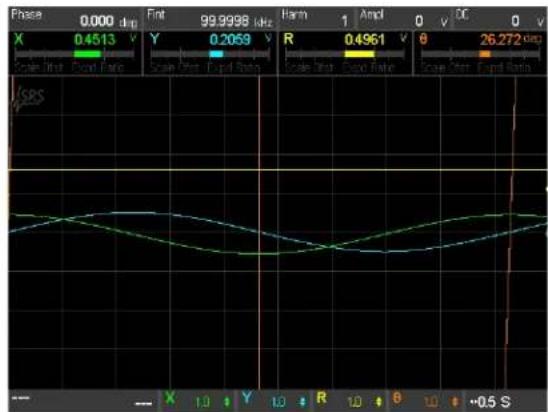
Task: Click the orange vertical cursor line mid-chart
Action: (x=259, y=232)
